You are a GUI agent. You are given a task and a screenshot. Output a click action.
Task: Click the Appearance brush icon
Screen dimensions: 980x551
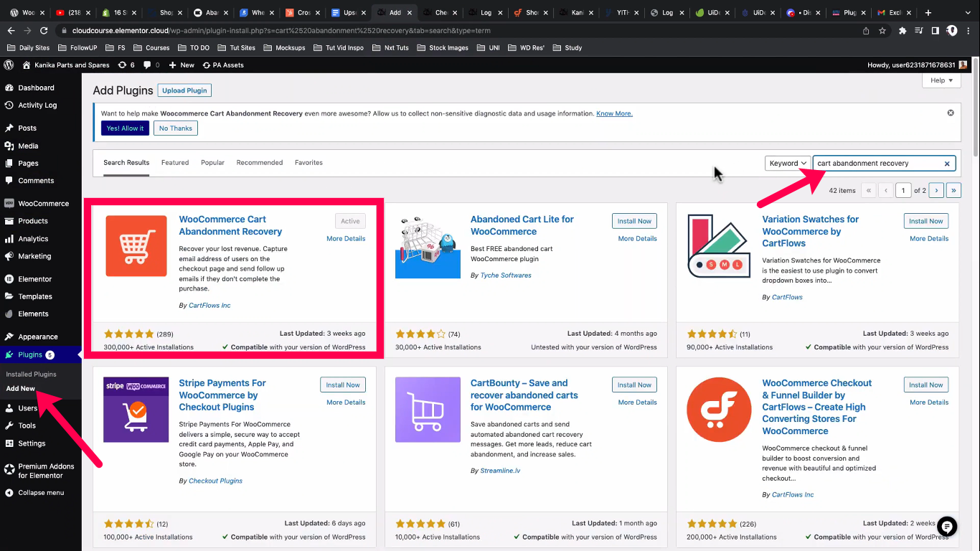(9, 336)
